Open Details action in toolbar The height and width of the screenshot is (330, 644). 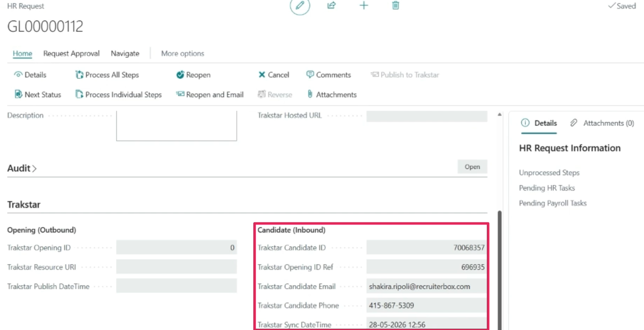pyautogui.click(x=30, y=75)
